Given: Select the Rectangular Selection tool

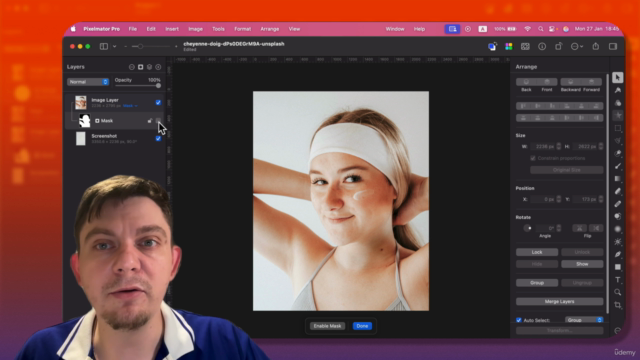Looking at the screenshot, I should (x=618, y=128).
